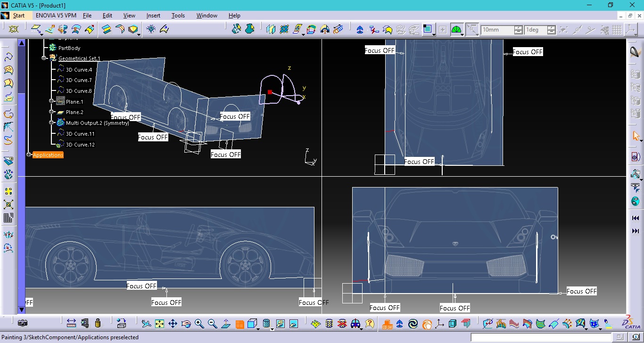Open the Tools menu
The image size is (644, 343).
pos(178,16)
